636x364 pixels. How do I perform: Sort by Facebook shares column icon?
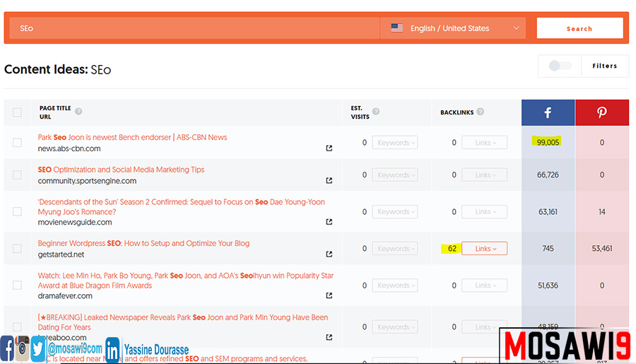click(548, 112)
